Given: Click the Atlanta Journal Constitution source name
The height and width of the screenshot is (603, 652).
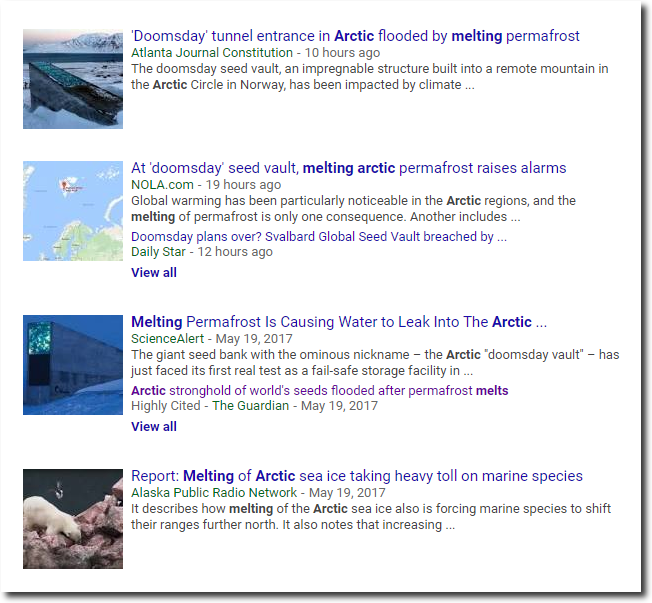Looking at the screenshot, I should pos(212,53).
